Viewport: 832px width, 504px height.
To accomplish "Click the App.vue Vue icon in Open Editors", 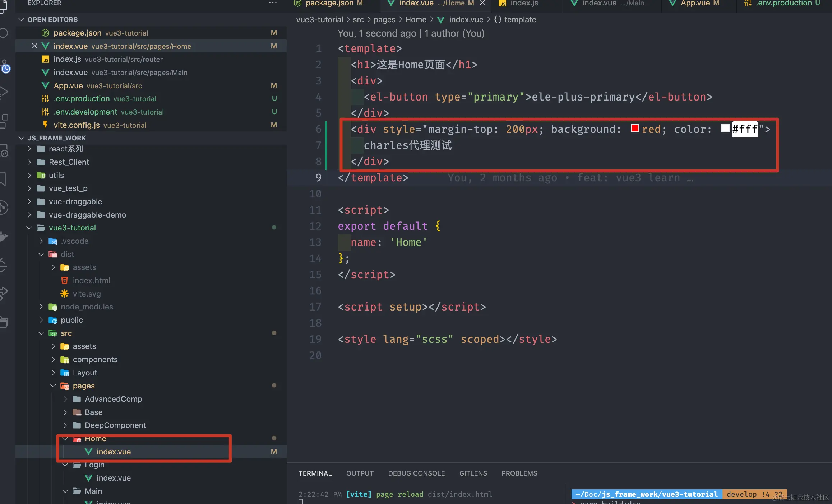I will click(45, 85).
